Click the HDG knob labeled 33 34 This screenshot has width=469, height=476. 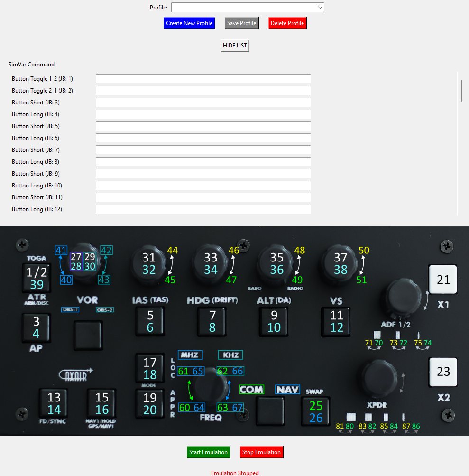coord(211,263)
